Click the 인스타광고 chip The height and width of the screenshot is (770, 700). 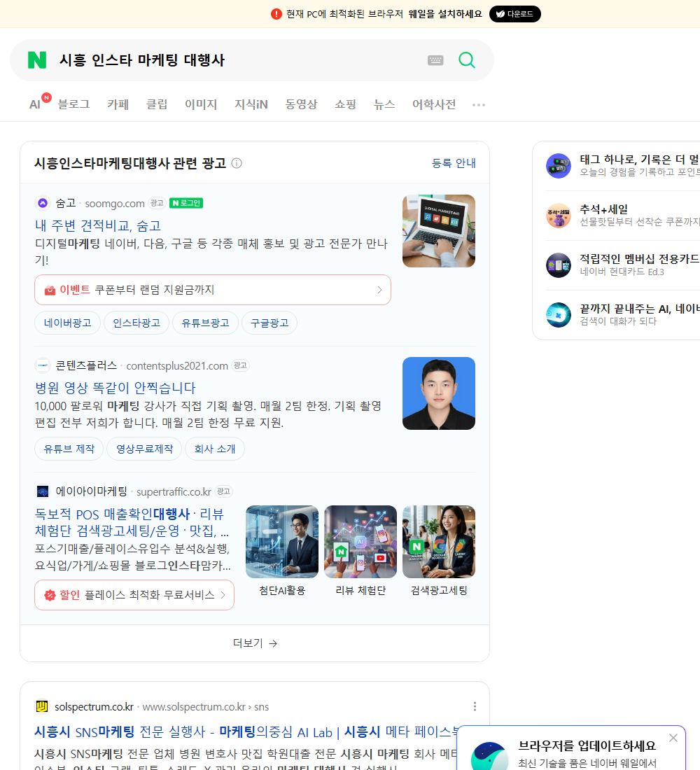coord(136,323)
